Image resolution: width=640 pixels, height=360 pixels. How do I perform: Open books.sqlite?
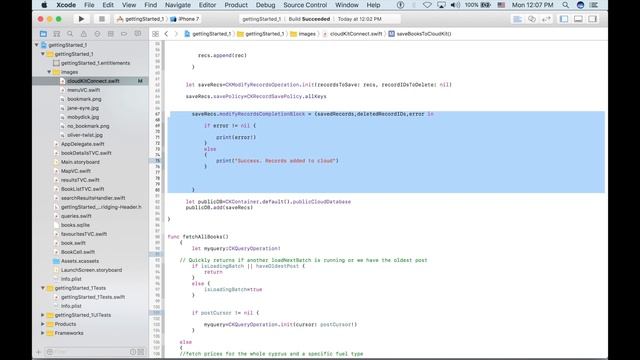75,224
